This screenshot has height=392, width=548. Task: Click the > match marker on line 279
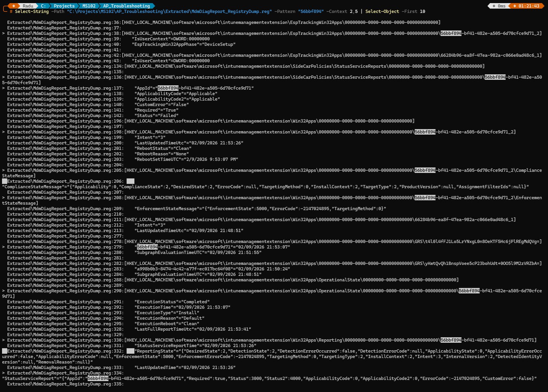point(3,247)
